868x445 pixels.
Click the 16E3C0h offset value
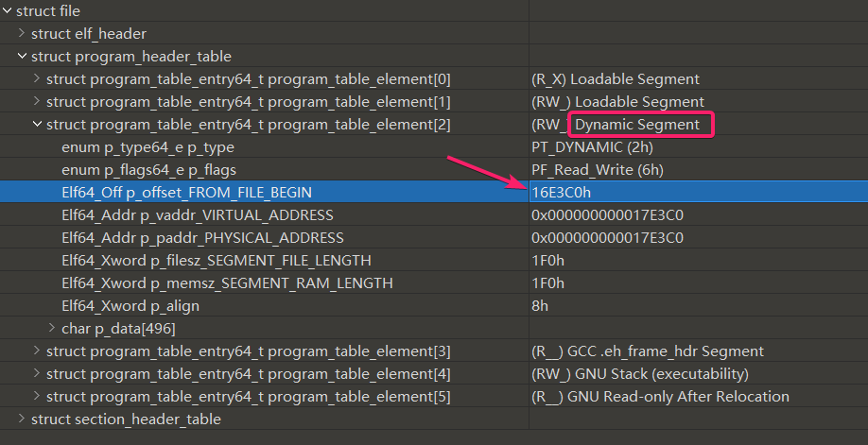[x=562, y=193]
